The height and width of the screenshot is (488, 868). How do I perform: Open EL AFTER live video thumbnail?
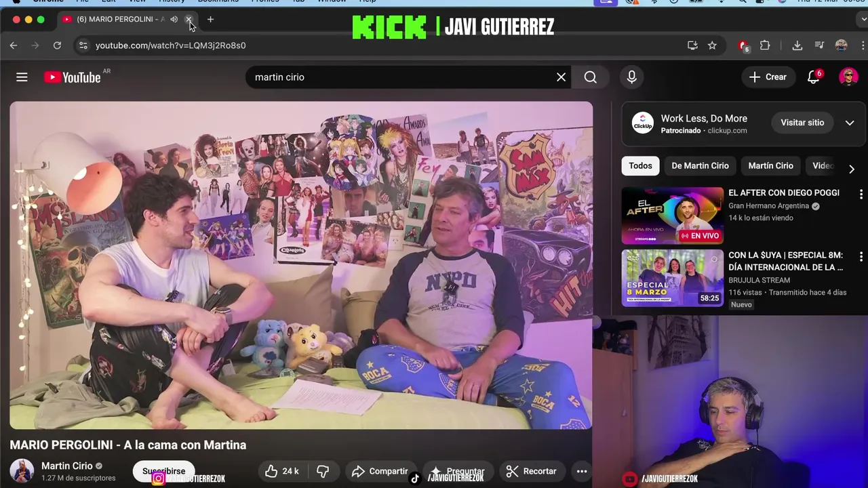pyautogui.click(x=672, y=216)
